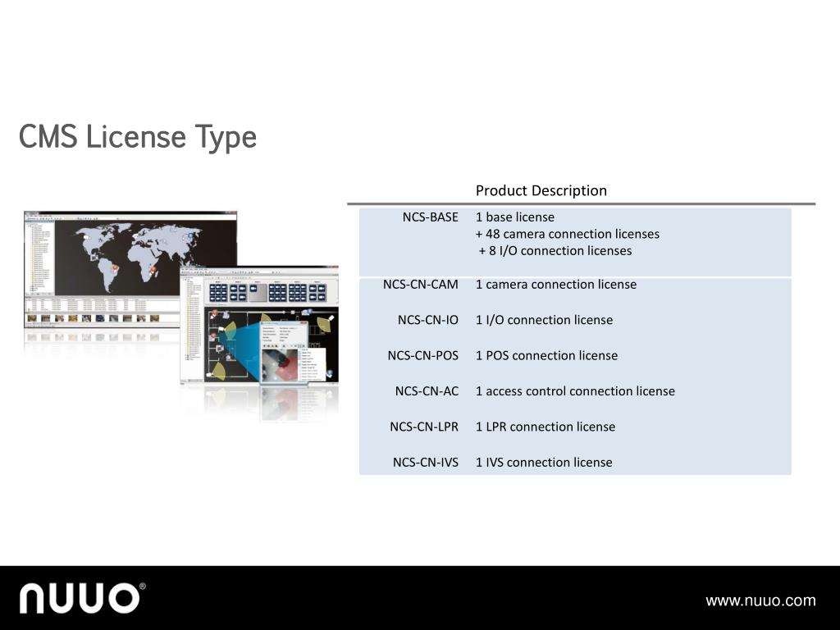Image resolution: width=840 pixels, height=630 pixels.
Task: Select the NCS-CN-IO product code
Action: pyautogui.click(x=428, y=320)
